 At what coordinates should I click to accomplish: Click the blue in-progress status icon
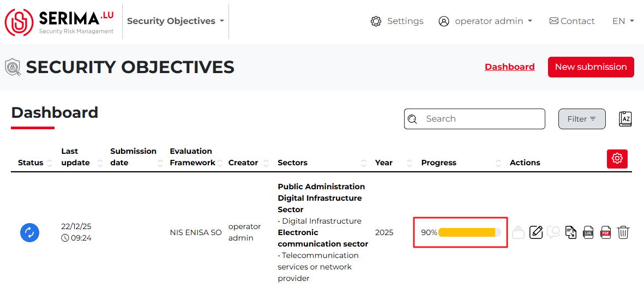29,232
